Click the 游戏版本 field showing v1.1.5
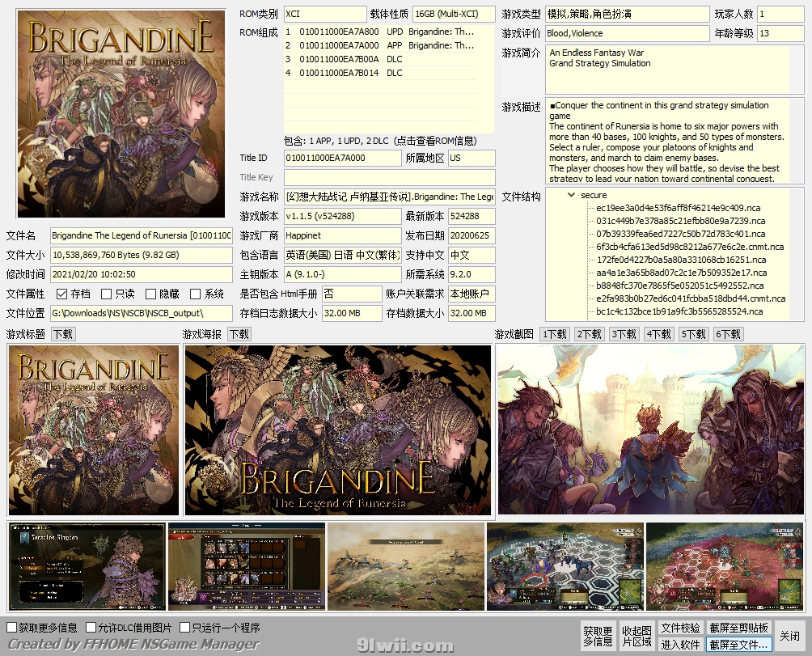The height and width of the screenshot is (656, 812). (x=342, y=217)
